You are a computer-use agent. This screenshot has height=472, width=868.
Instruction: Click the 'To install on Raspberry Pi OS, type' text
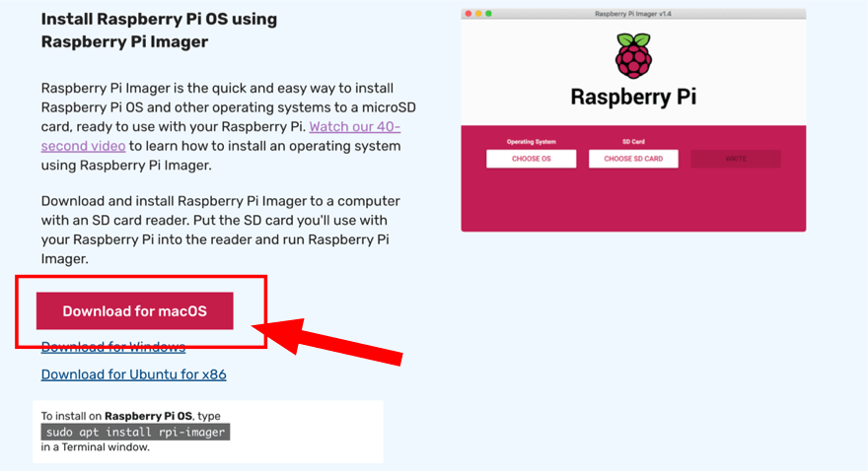point(130,416)
